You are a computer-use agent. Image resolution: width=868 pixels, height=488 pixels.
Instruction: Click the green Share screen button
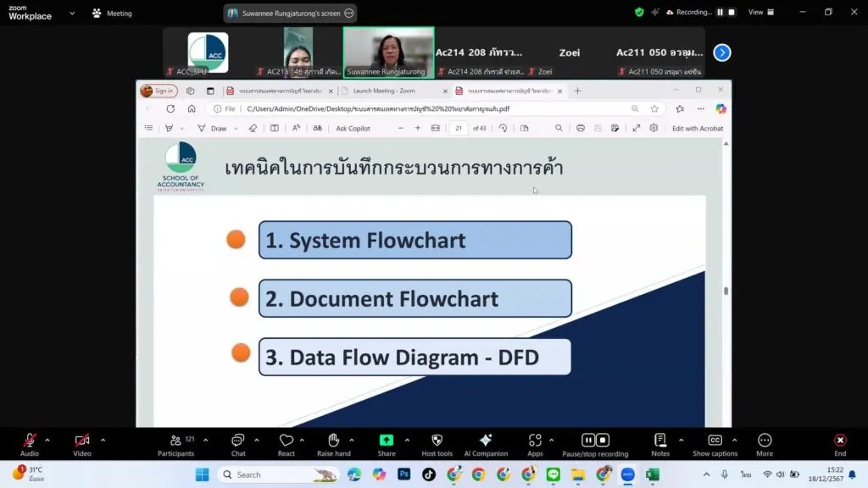point(387,445)
